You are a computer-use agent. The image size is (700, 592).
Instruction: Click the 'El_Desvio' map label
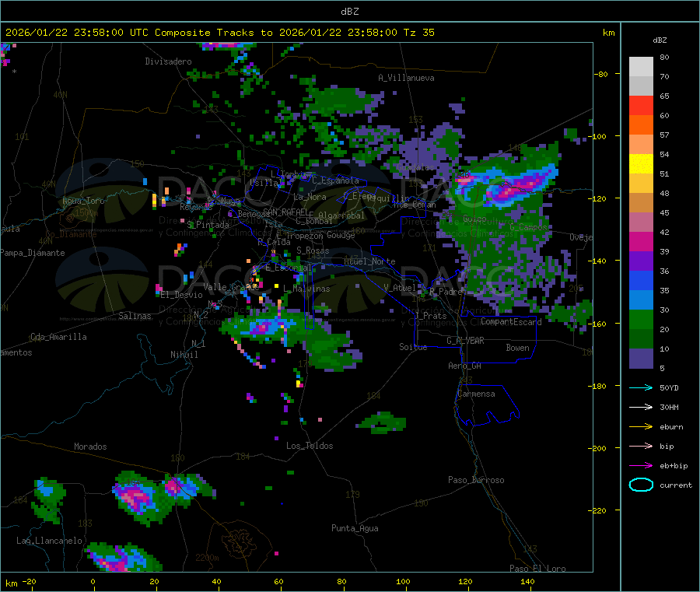click(182, 295)
